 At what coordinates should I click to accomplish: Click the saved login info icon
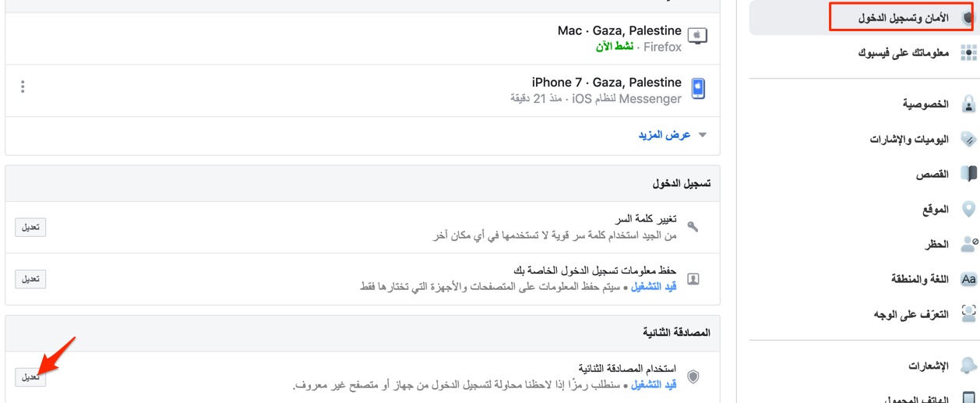click(693, 278)
